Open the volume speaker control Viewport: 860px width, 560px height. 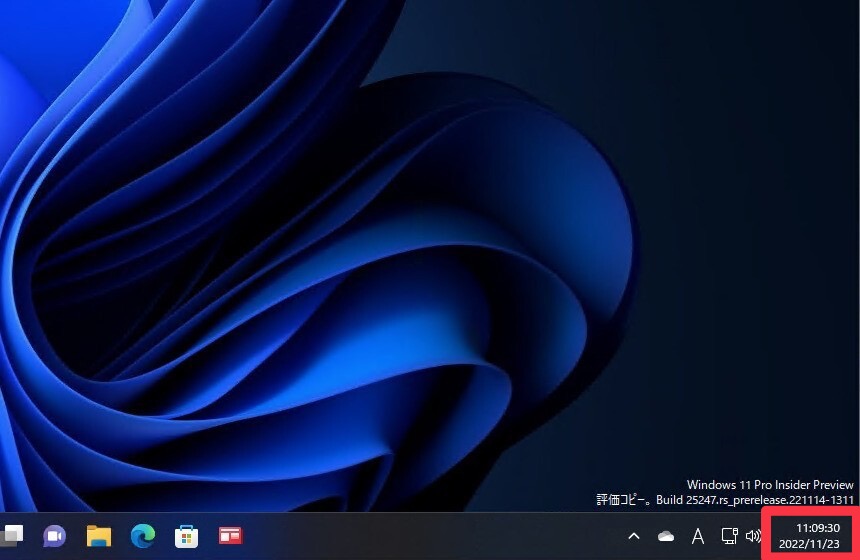(x=753, y=536)
